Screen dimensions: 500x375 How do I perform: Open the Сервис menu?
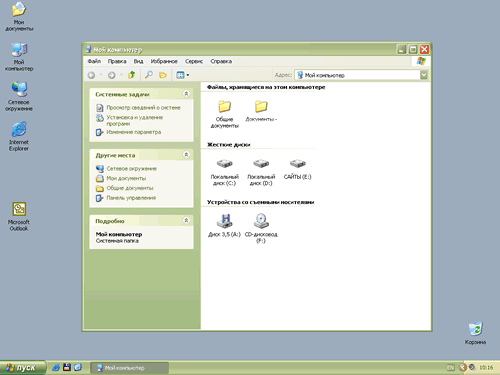point(194,61)
